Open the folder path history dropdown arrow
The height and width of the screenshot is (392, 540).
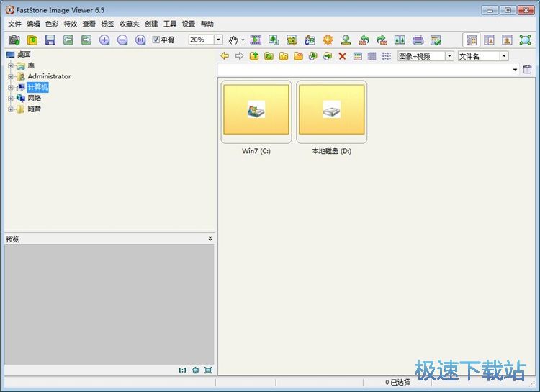point(515,70)
